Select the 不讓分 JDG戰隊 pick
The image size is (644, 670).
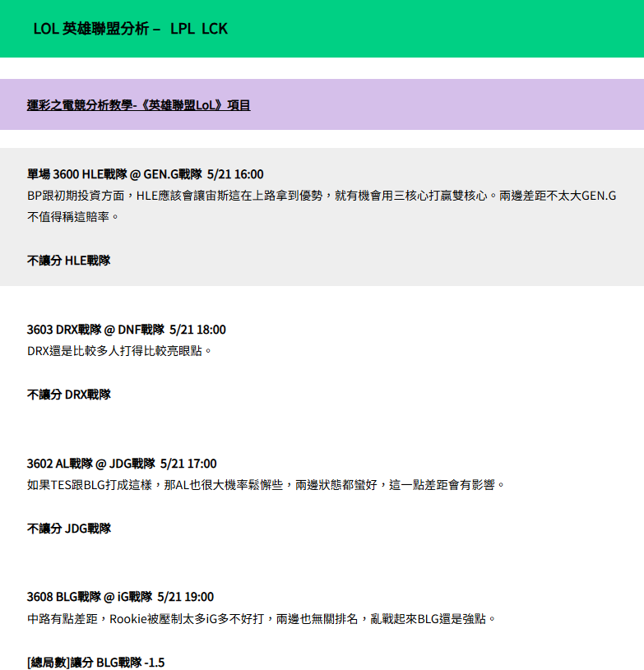[69, 529]
